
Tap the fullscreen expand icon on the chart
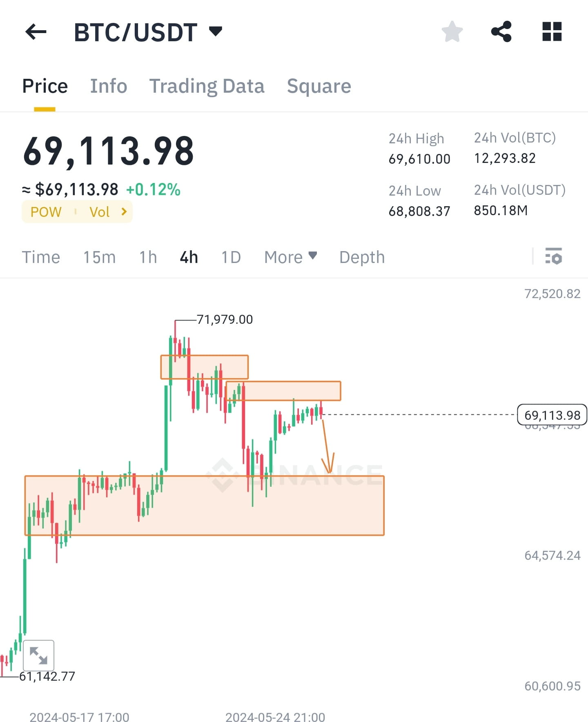(x=39, y=655)
